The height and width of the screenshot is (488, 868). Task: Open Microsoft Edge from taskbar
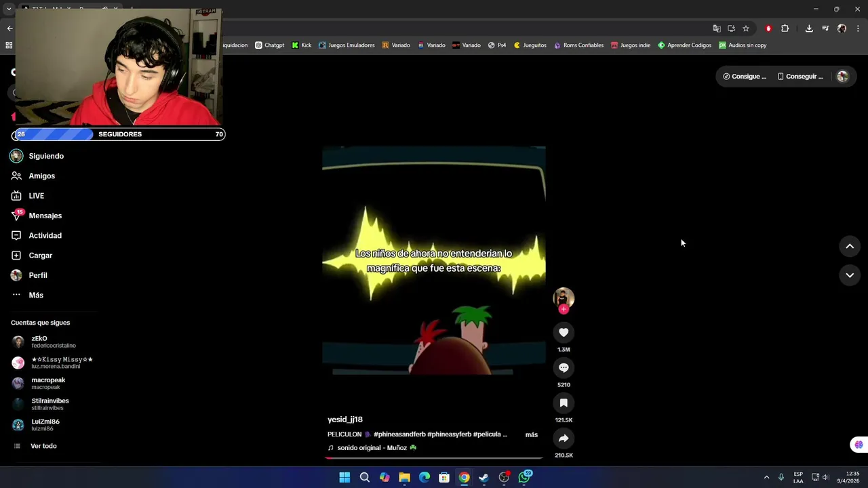(x=425, y=477)
